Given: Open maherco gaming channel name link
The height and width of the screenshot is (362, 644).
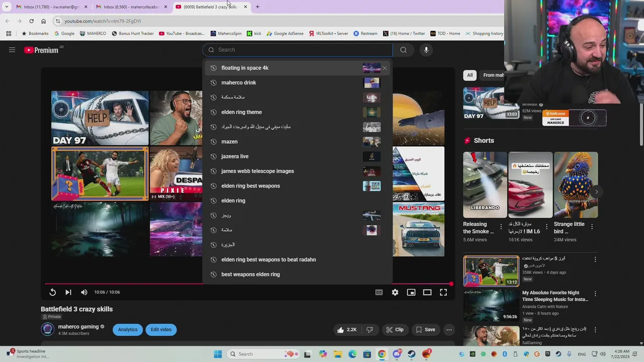Looking at the screenshot, I should (78, 327).
